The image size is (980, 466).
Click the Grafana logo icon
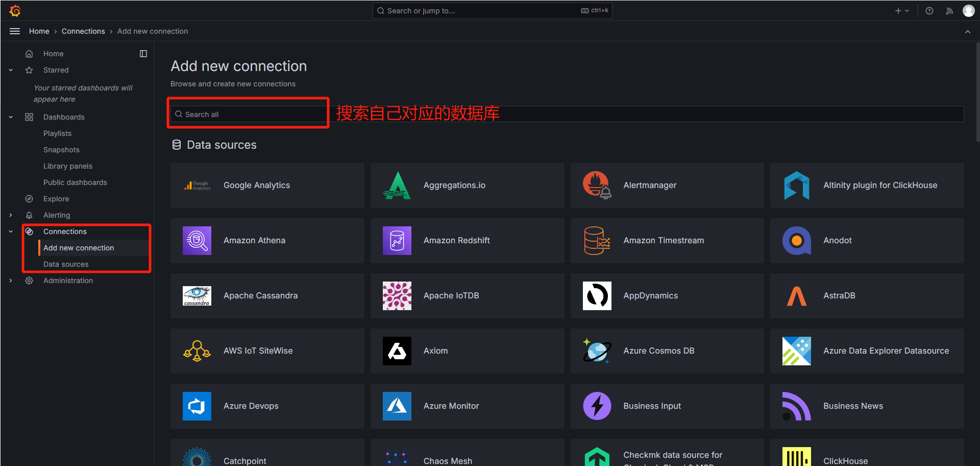(15, 11)
